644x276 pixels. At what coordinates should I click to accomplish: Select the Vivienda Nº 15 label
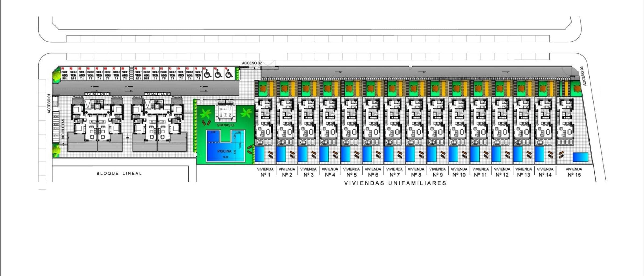pyautogui.click(x=574, y=172)
